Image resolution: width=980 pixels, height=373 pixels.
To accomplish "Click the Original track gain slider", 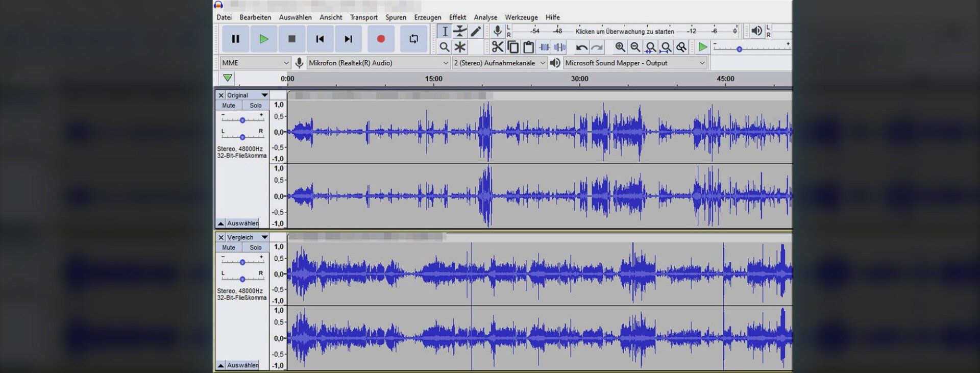I will [x=242, y=120].
